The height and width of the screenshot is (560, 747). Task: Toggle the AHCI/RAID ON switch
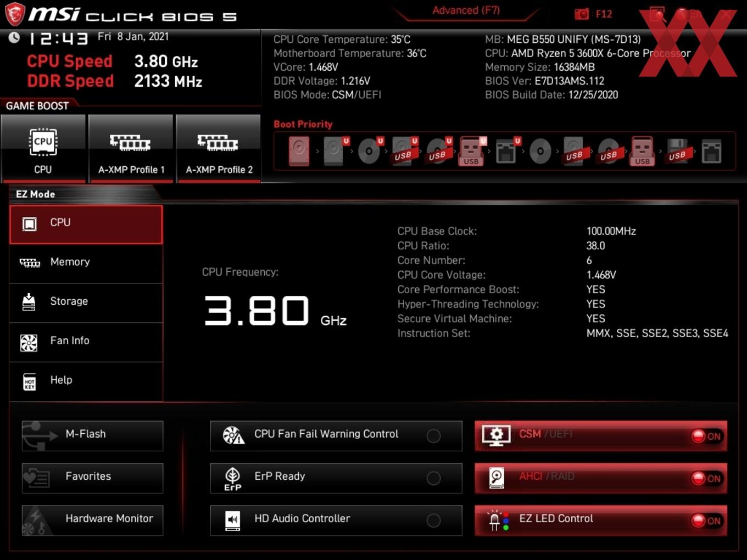pyautogui.click(x=706, y=479)
